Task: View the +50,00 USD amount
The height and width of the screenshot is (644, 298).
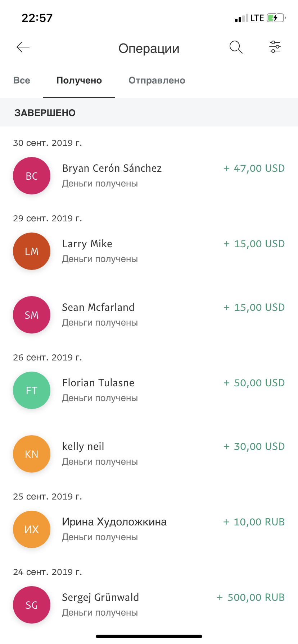Action: (254, 383)
